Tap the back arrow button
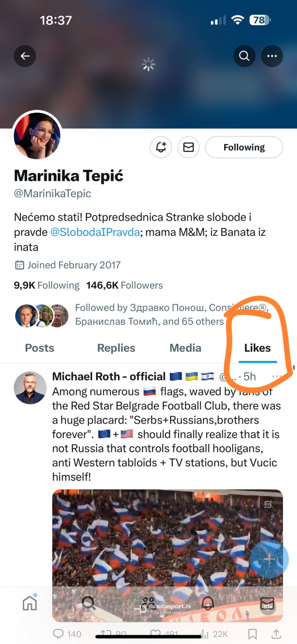Image resolution: width=297 pixels, height=644 pixels. [x=25, y=56]
